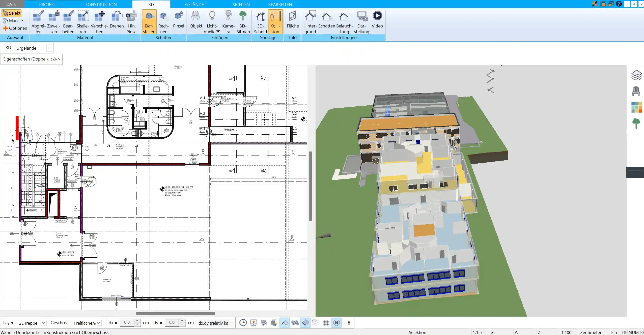Click the Rechnen shadow calculation icon

pos(164,22)
